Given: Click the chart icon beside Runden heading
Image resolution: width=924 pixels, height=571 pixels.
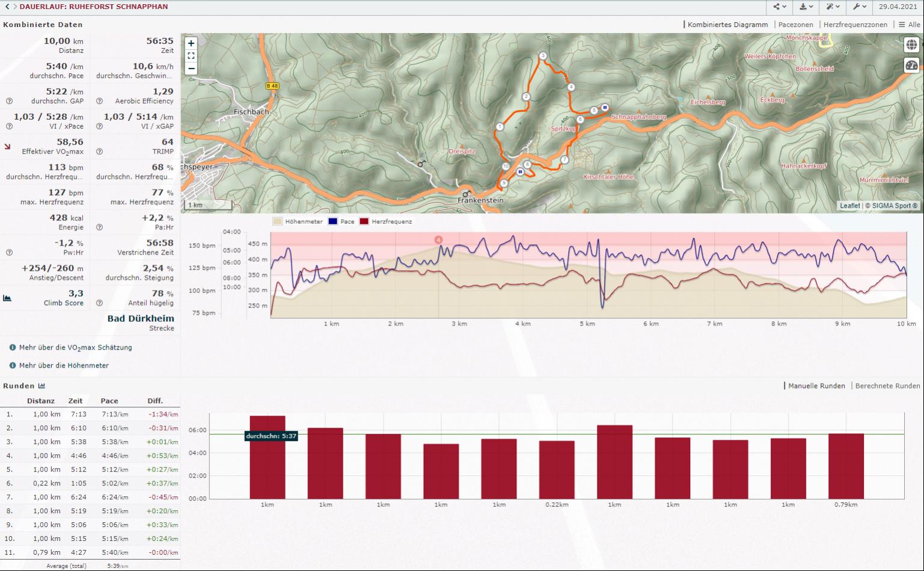Looking at the screenshot, I should [x=42, y=386].
